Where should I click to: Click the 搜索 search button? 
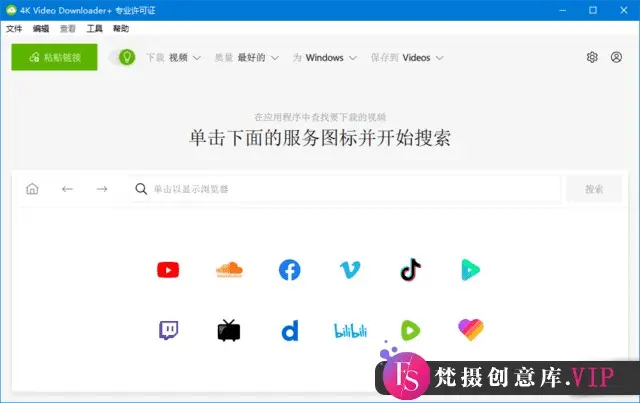click(594, 189)
